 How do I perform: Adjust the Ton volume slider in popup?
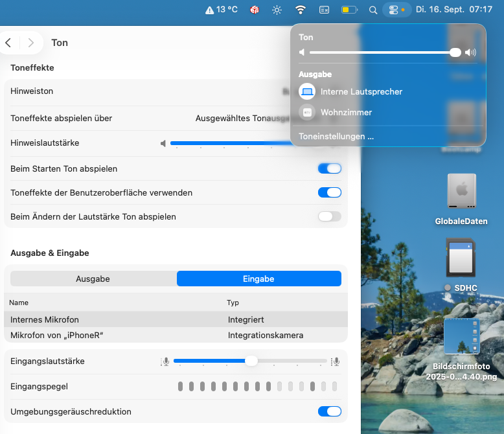pos(385,52)
